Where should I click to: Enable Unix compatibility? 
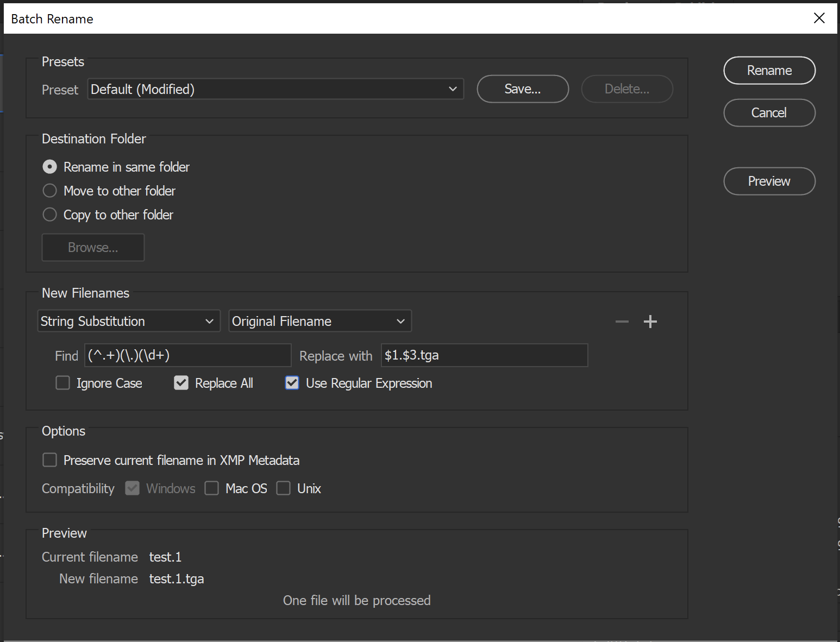pyautogui.click(x=283, y=488)
